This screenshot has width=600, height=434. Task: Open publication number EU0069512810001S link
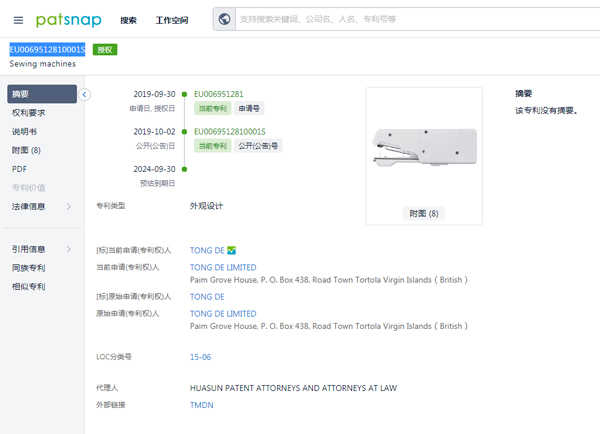click(x=230, y=132)
